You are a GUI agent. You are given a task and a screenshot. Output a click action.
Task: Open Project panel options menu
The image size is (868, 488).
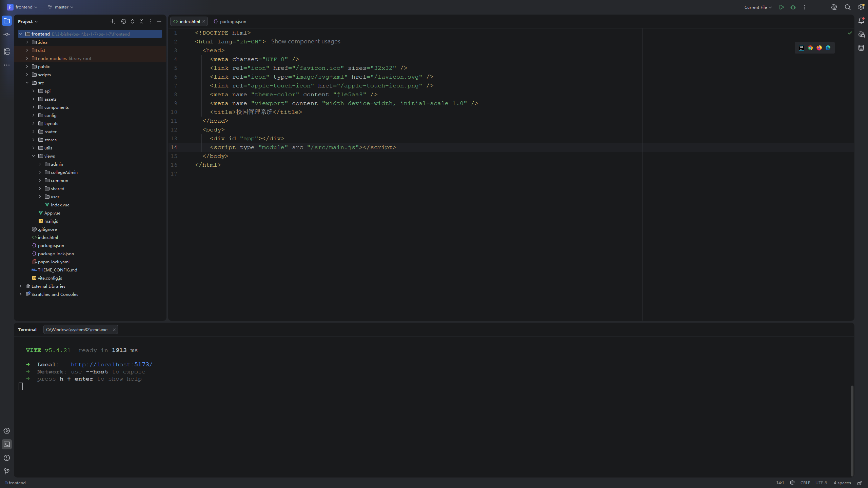click(x=150, y=21)
